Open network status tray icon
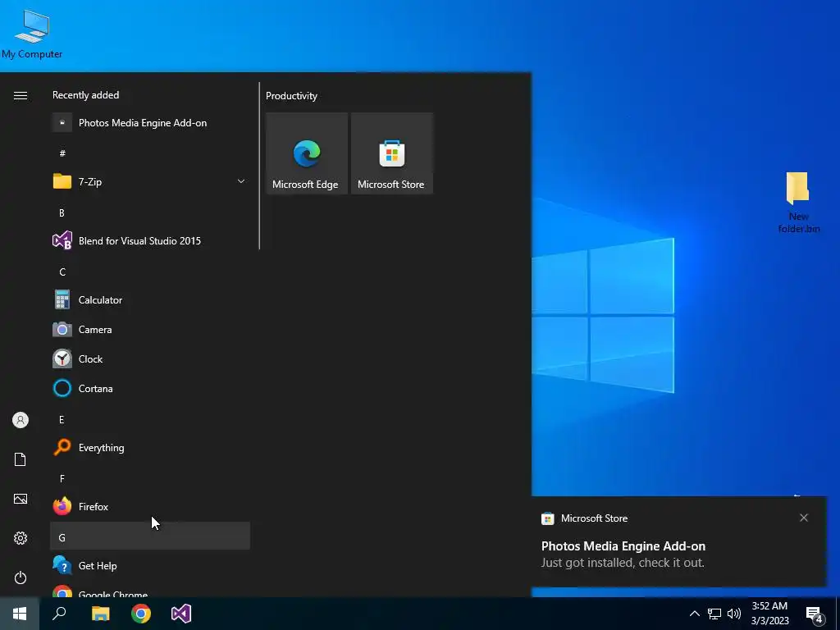Viewport: 840px width, 630px height. 714,614
